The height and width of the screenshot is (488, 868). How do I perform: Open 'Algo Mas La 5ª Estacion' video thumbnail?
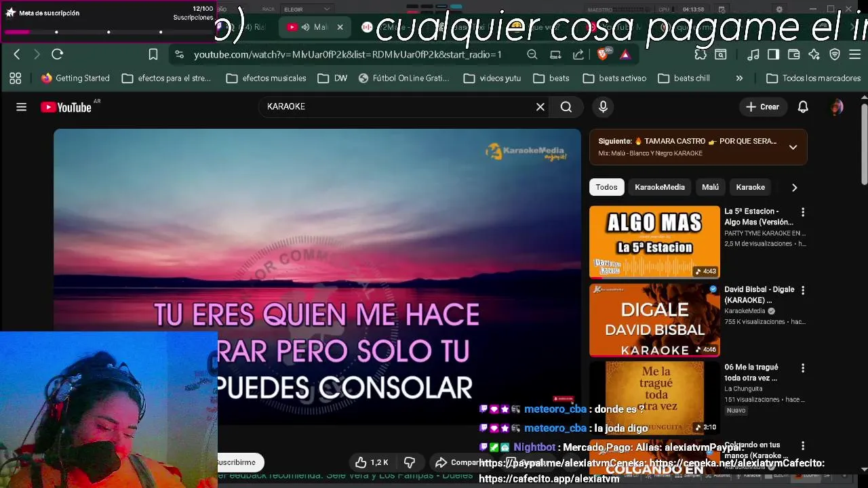click(x=654, y=242)
